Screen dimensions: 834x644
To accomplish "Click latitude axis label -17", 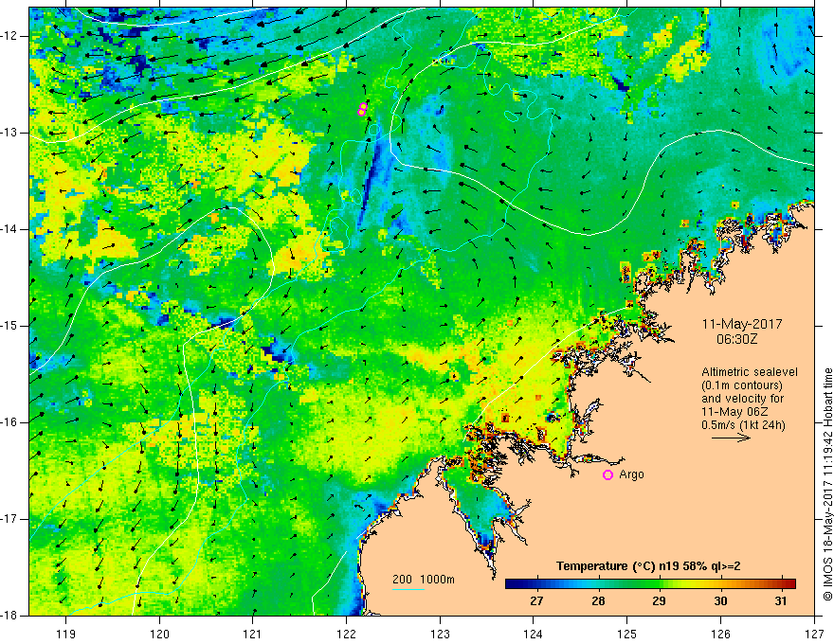I will (10, 519).
